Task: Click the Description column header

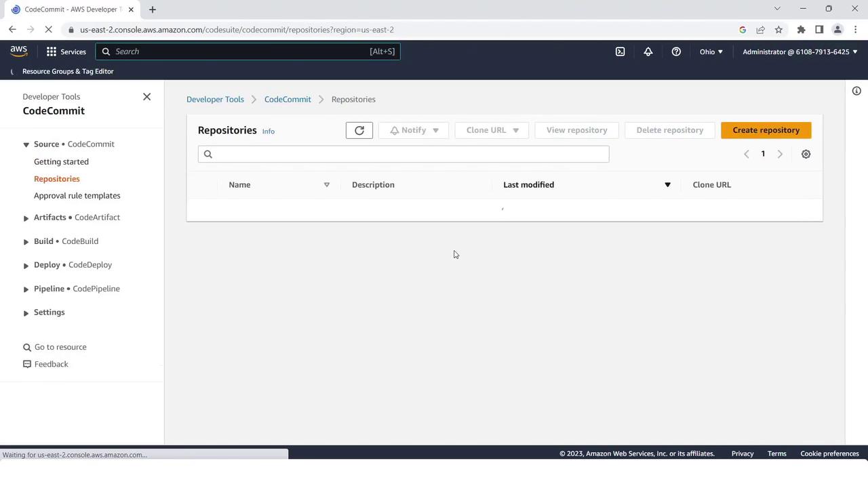Action: [373, 185]
